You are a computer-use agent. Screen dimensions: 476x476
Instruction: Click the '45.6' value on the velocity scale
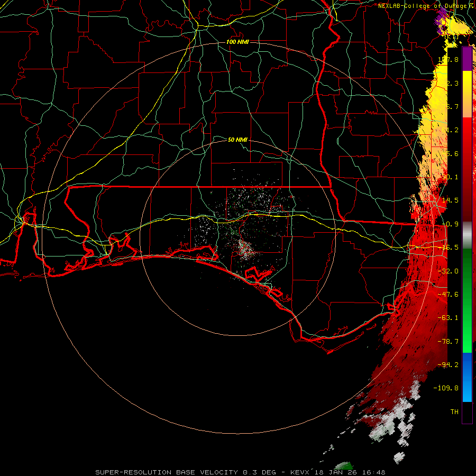[450, 153]
